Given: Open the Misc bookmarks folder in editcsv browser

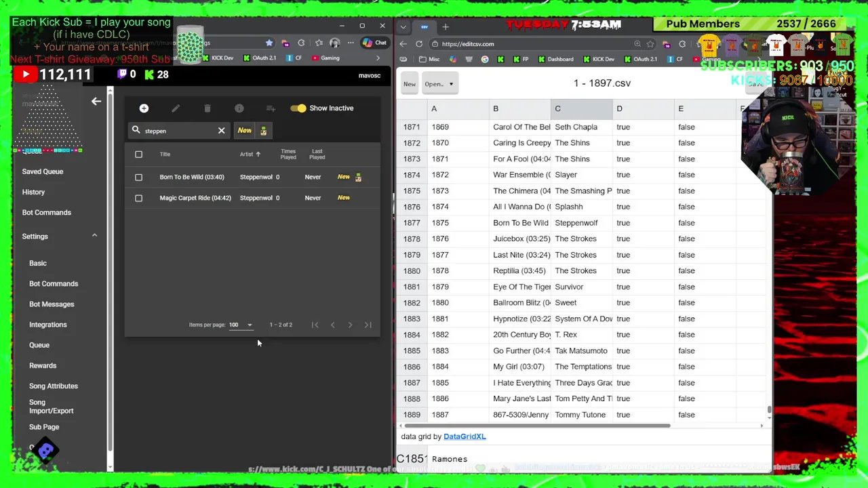Looking at the screenshot, I should click(x=429, y=59).
